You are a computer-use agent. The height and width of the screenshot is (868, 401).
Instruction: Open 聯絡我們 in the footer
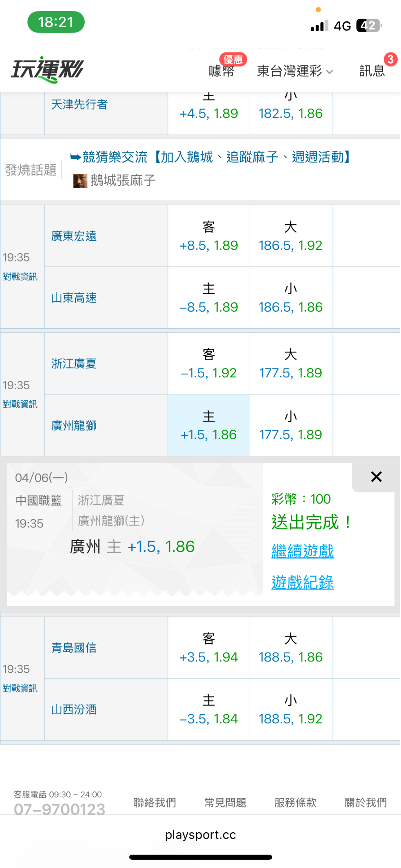[155, 803]
